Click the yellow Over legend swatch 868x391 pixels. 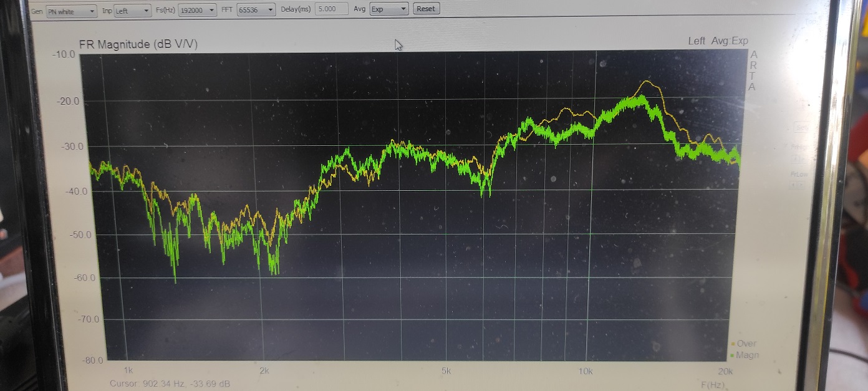coord(733,344)
